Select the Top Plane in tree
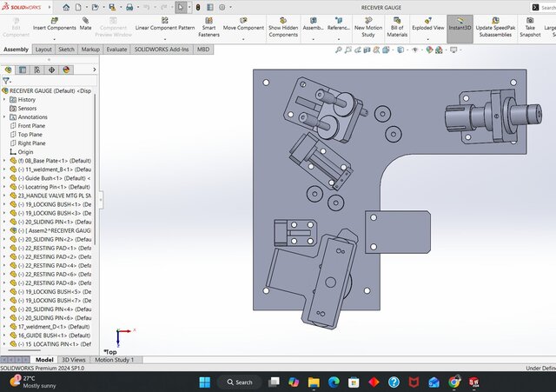This screenshot has width=556, height=392. click(x=26, y=135)
